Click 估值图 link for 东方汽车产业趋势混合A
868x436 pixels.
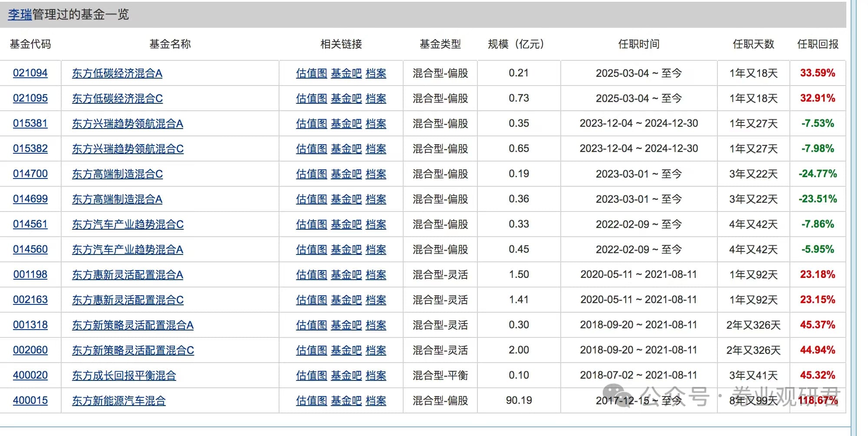pyautogui.click(x=311, y=250)
